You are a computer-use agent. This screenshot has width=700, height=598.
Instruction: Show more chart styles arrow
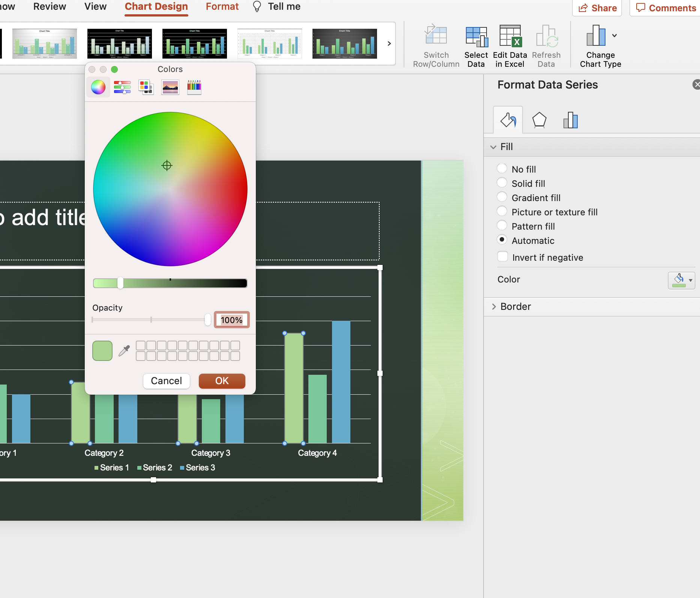[x=389, y=44]
